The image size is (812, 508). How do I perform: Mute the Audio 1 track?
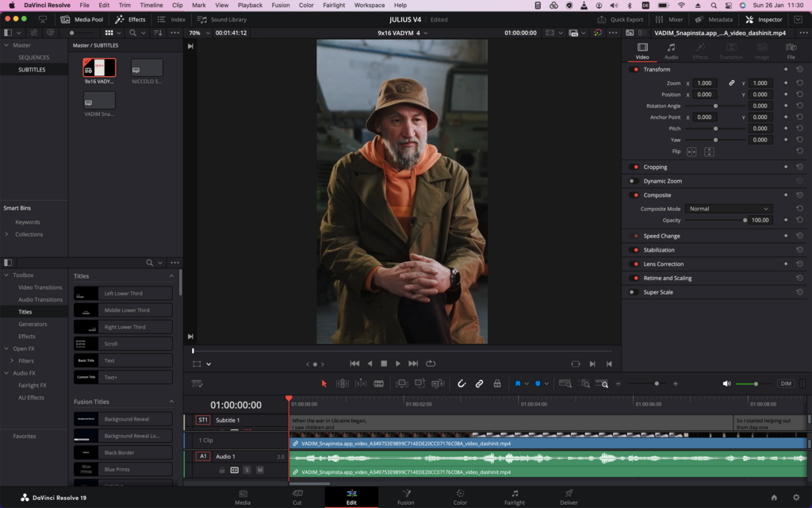click(259, 470)
